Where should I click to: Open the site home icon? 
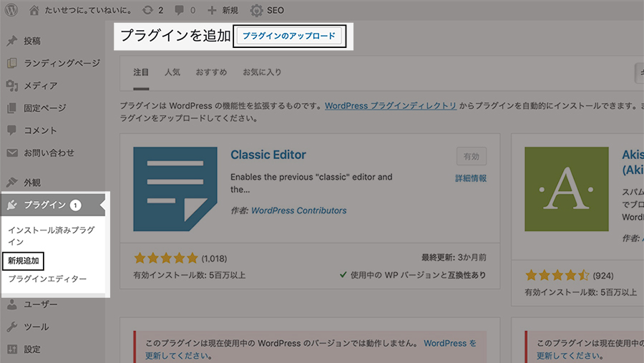point(34,10)
